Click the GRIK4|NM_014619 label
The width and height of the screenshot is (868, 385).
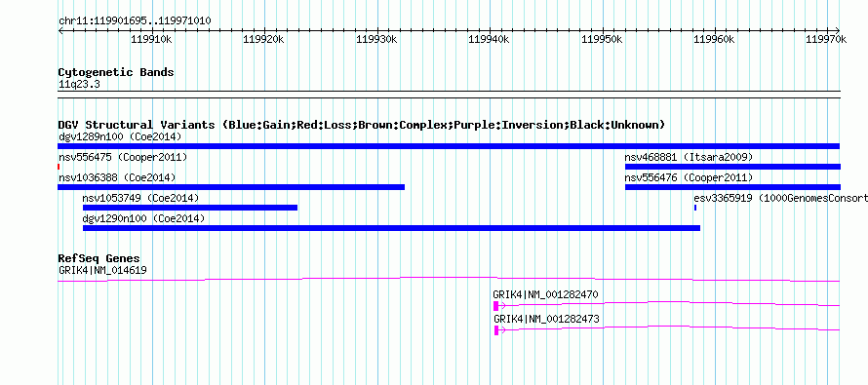tap(102, 270)
